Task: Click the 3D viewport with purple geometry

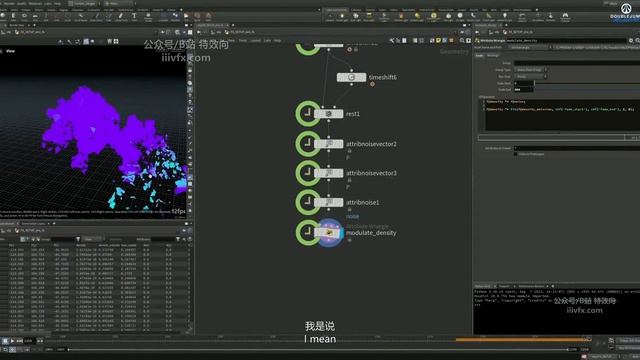Action: (93, 131)
